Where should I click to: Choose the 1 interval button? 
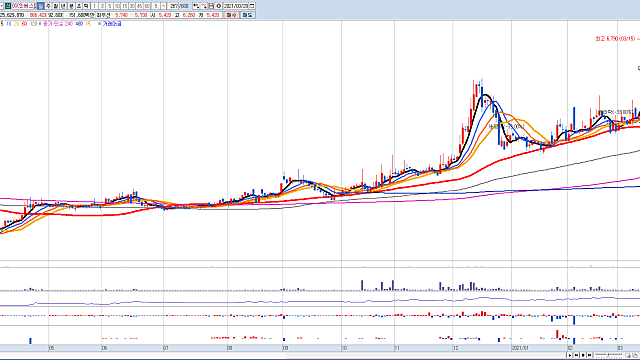tap(94, 6)
